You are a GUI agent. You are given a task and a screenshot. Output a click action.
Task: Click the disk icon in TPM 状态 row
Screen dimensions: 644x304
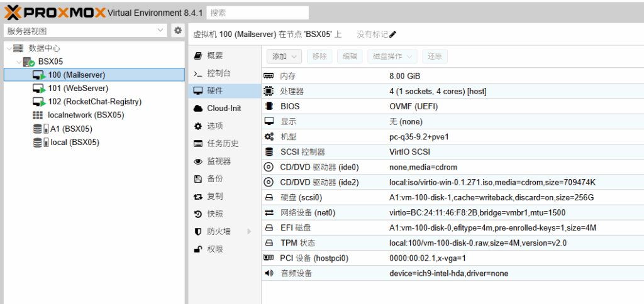[269, 243]
